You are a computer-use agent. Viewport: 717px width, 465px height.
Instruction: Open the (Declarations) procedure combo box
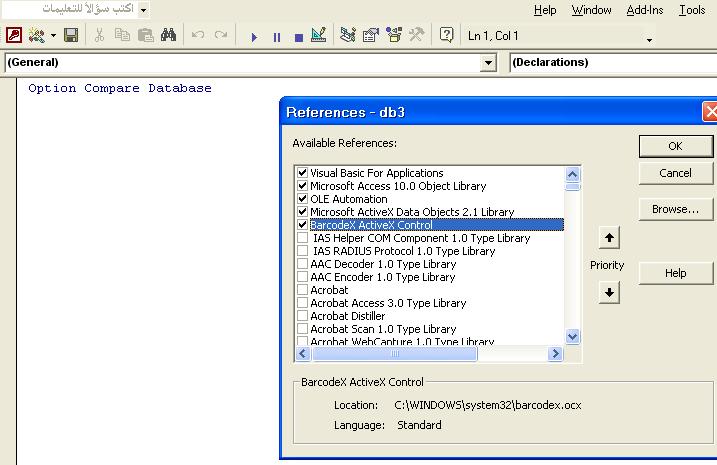coord(613,62)
